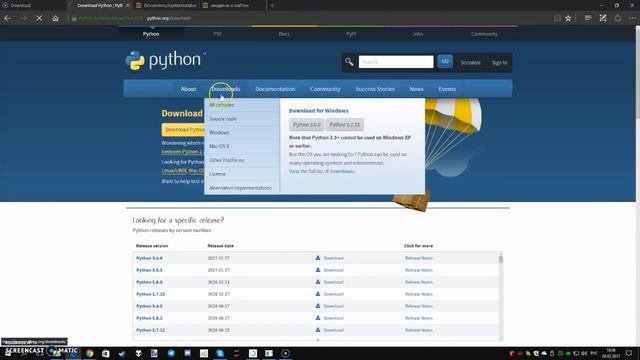Choose Mac OS X in Downloads menu
The width and height of the screenshot is (640, 360).
[x=242, y=146]
